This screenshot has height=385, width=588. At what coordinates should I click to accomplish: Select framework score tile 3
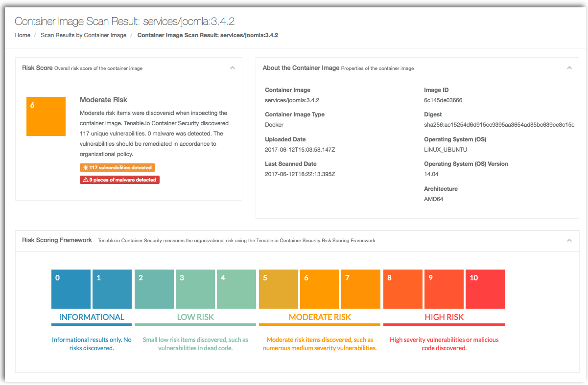pos(195,289)
